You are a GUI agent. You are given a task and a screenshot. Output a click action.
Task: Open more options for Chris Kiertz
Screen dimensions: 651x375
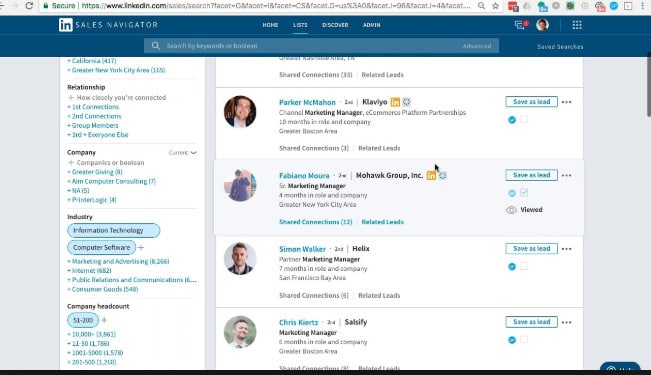point(566,322)
